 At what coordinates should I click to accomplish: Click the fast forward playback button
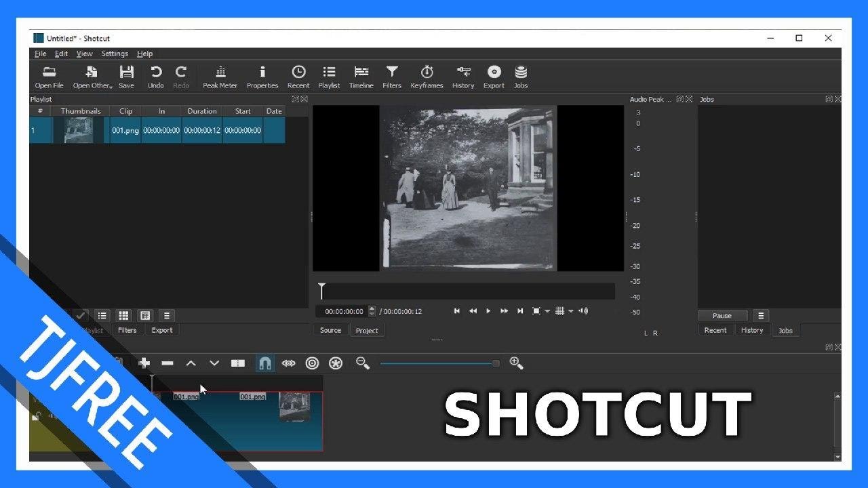coord(504,311)
